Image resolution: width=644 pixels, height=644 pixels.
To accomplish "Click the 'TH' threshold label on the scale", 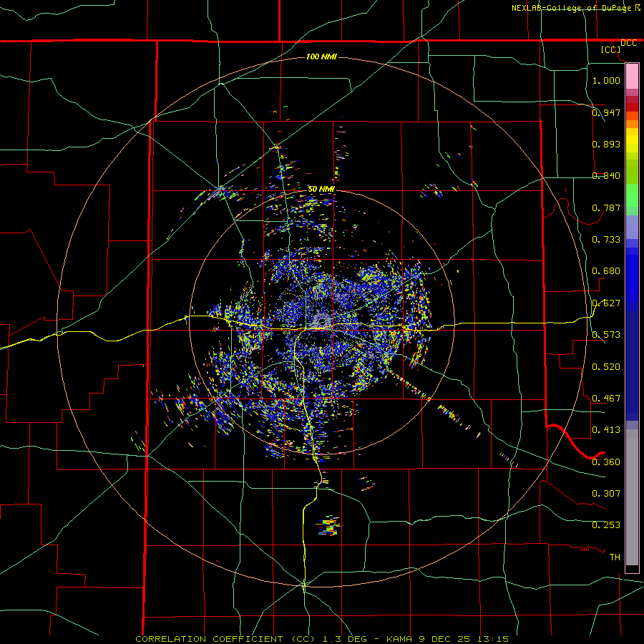I will 615,557.
